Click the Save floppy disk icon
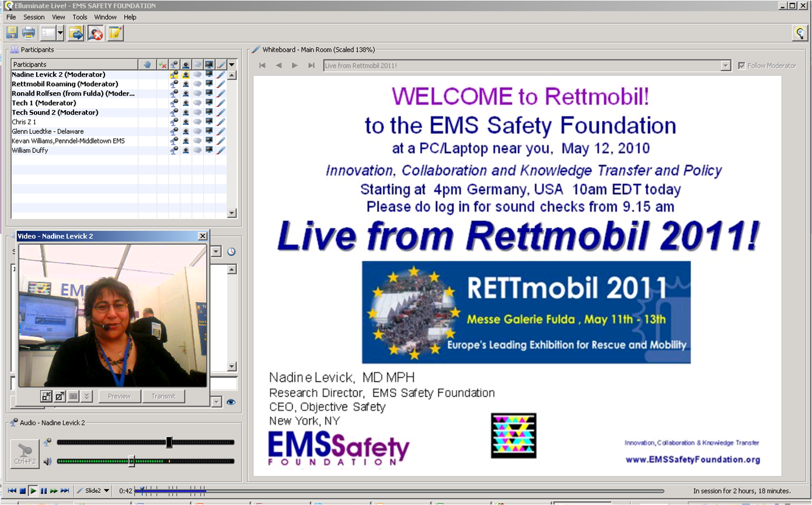Viewport: 812px width, 505px height. click(12, 33)
